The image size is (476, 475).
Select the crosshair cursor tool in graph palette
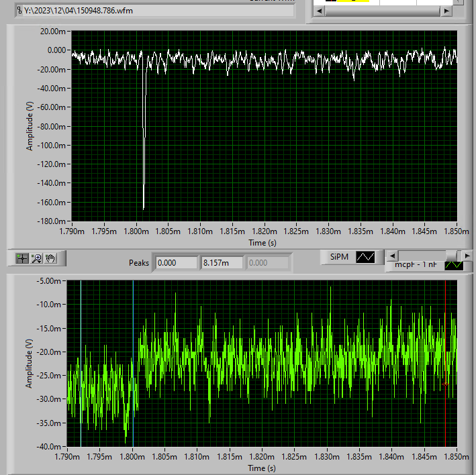pyautogui.click(x=22, y=258)
